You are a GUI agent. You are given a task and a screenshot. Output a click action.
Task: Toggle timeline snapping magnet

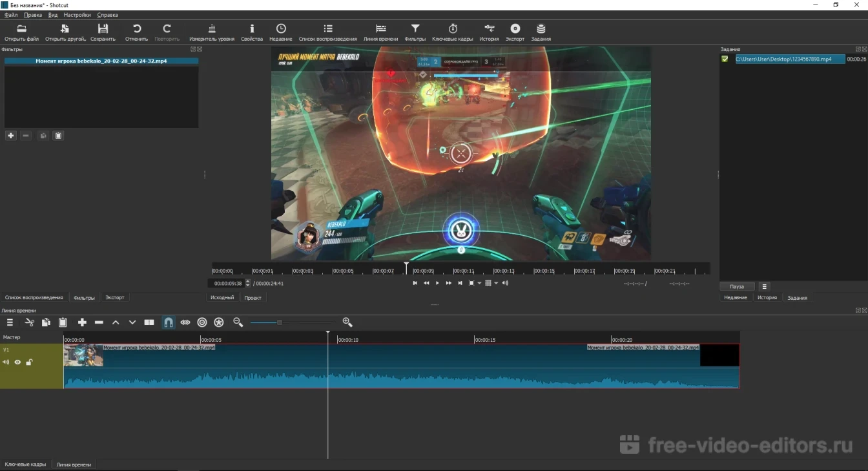tap(169, 322)
